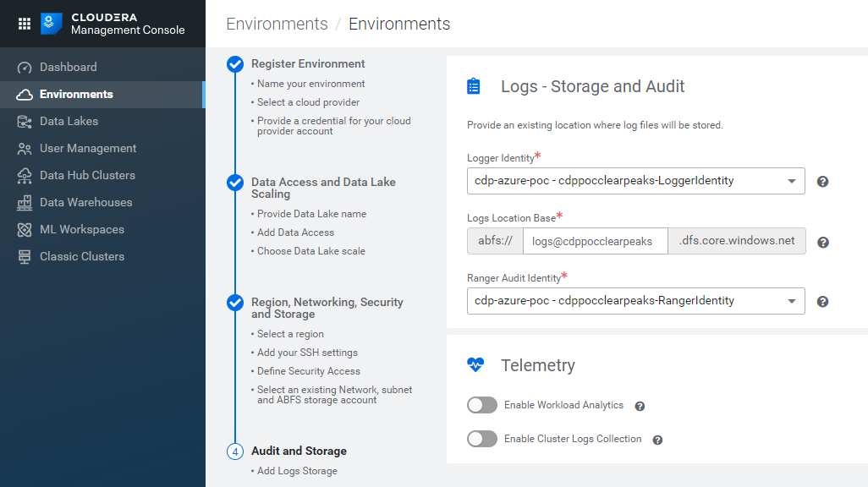
Task: Open help for Logs Location Base
Action: [823, 243]
